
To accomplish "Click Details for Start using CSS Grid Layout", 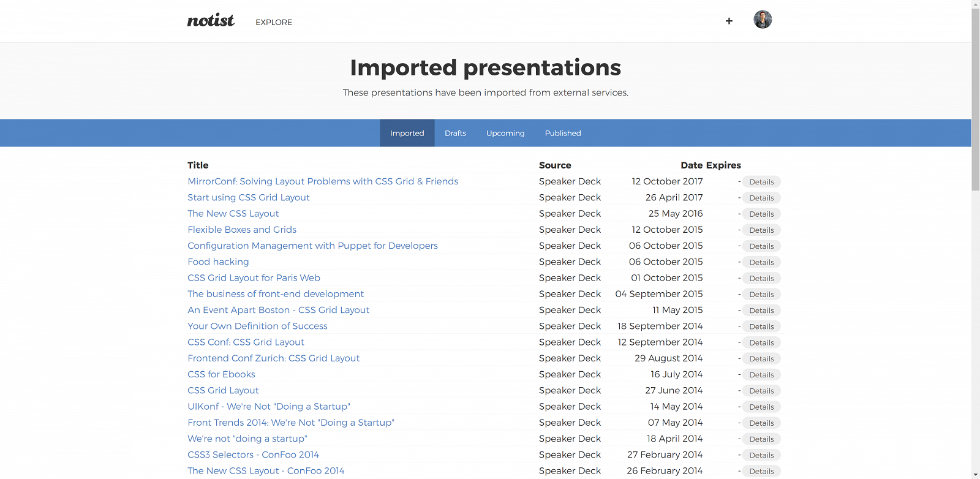I will click(761, 198).
